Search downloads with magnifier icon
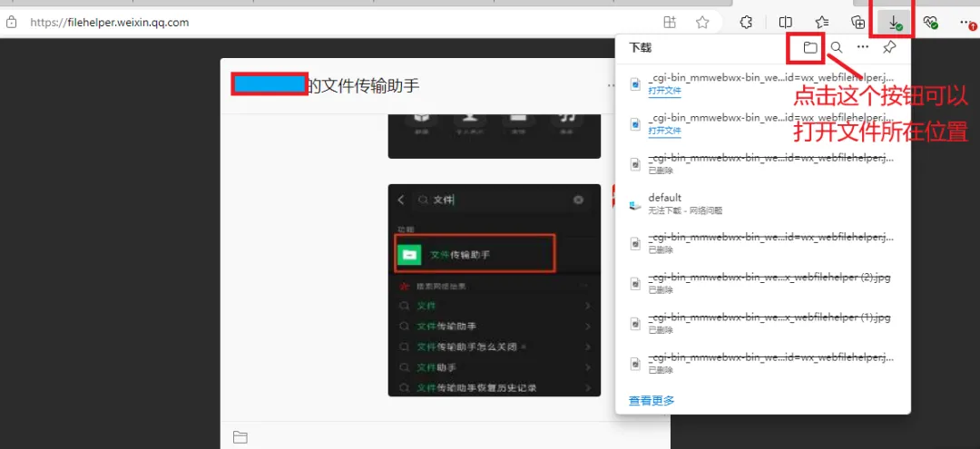The image size is (980, 449). (837, 47)
